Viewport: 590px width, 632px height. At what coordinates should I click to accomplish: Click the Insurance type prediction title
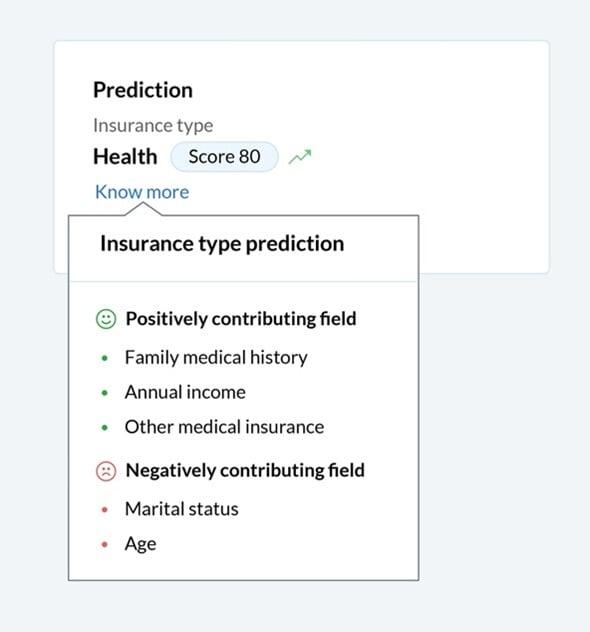click(x=222, y=244)
